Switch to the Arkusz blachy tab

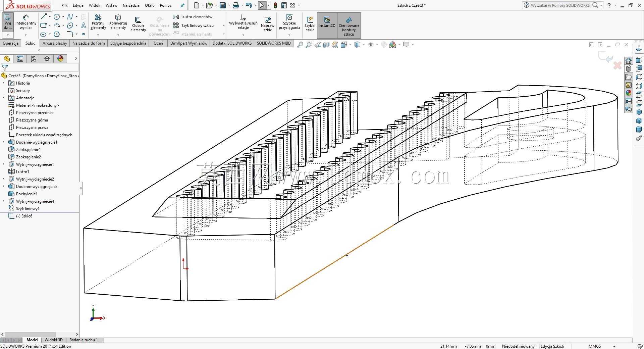55,43
